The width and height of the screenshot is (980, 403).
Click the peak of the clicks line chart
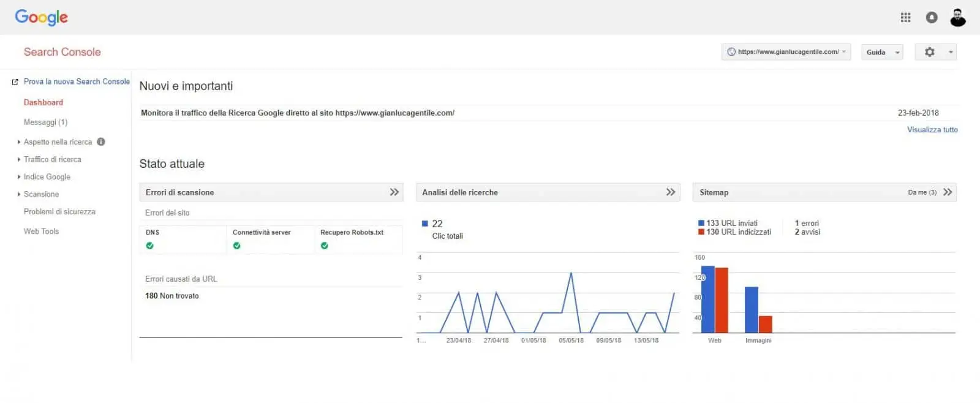click(x=571, y=273)
